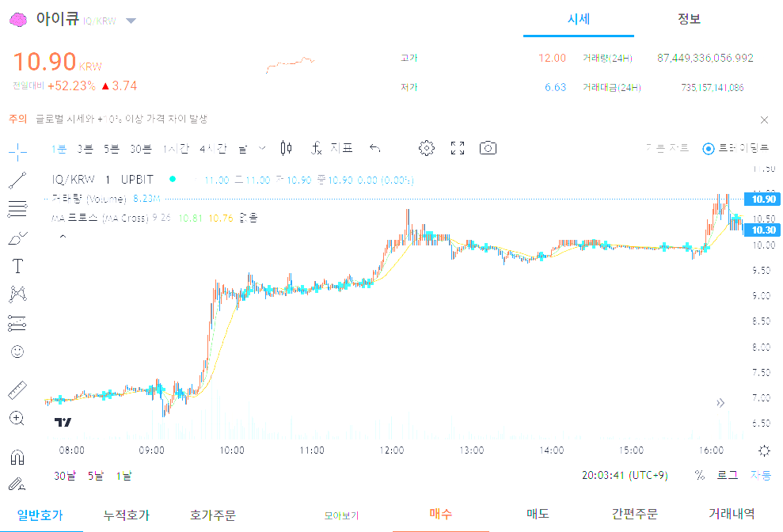Switch to the 시세 tab
The height and width of the screenshot is (532, 783).
click(x=579, y=19)
